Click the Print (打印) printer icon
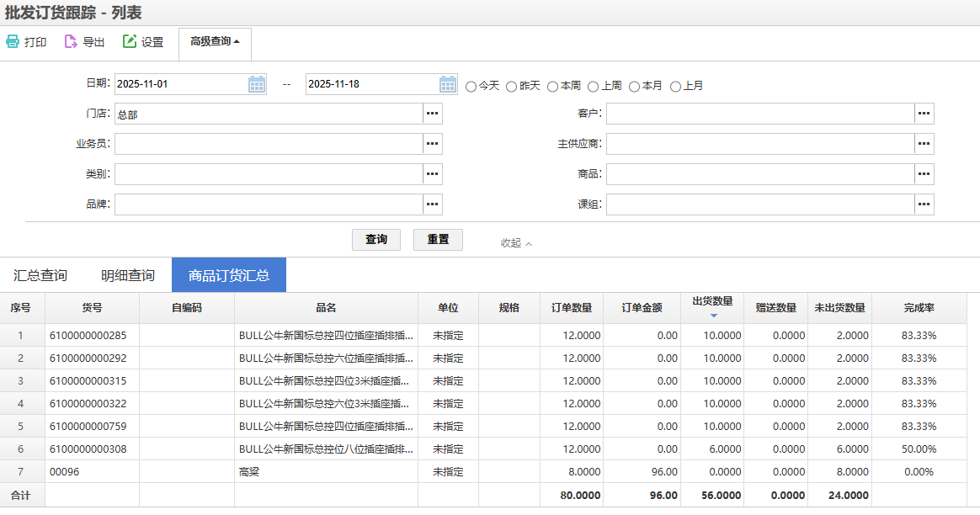Viewport: 980px width, 515px height. [x=13, y=42]
